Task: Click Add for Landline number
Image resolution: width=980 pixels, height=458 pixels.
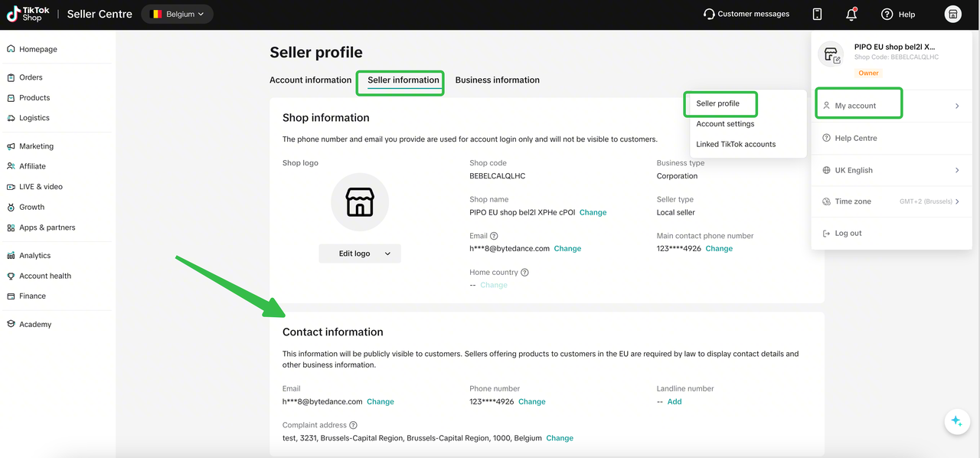Action: tap(675, 401)
